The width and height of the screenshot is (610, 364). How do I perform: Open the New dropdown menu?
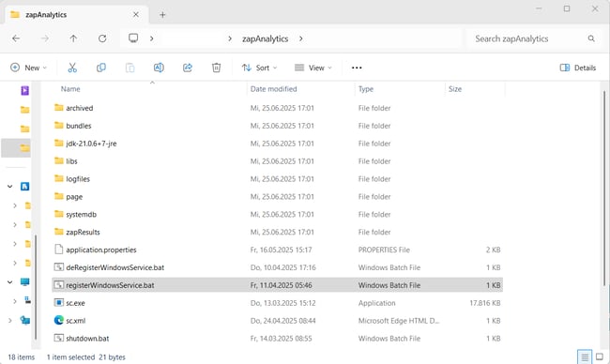[28, 68]
